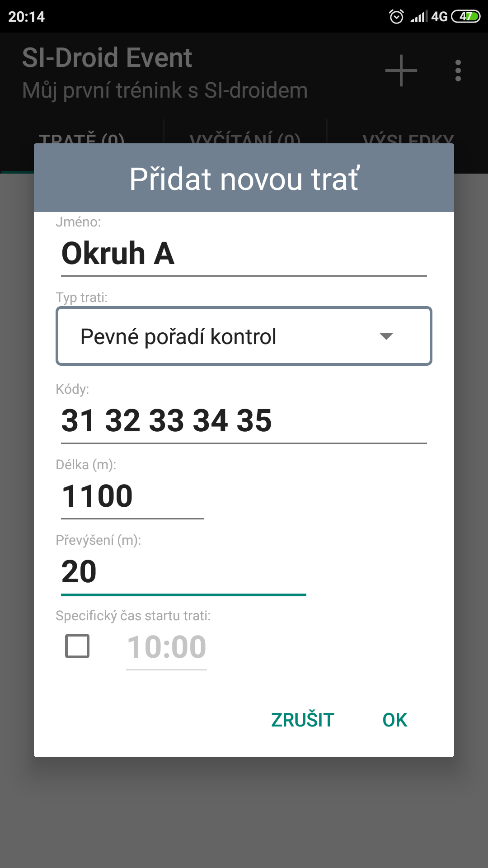Open the 'Pevné pořadí kontrol' combo box
Viewport: 488px width, 868px height.
coord(244,336)
